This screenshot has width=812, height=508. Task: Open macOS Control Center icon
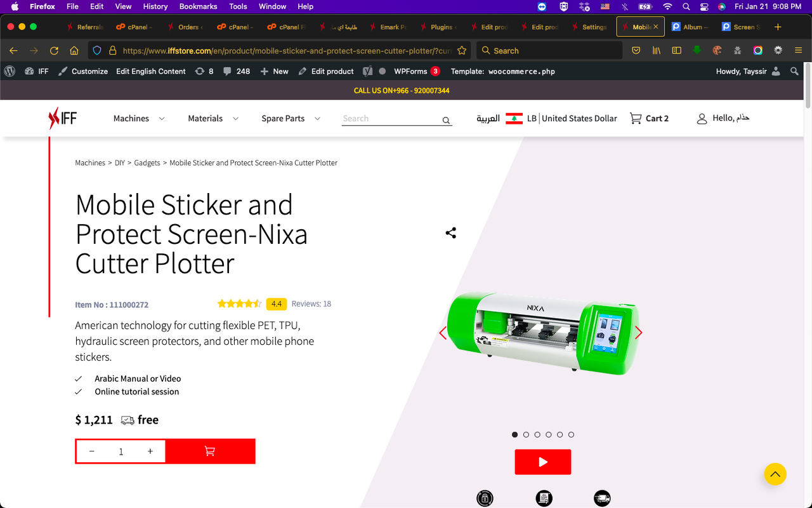(704, 6)
